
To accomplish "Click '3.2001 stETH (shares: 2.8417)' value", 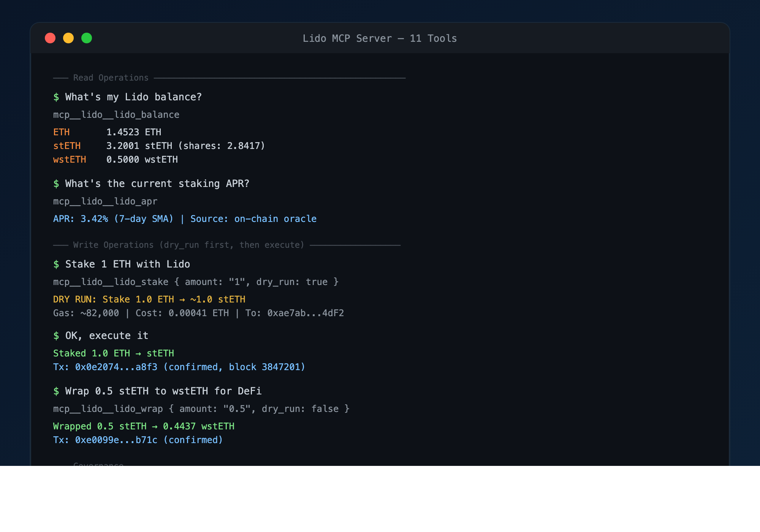I will [x=185, y=146].
